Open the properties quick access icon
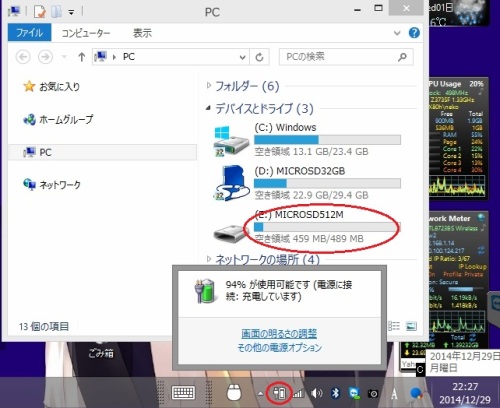 tap(40, 12)
